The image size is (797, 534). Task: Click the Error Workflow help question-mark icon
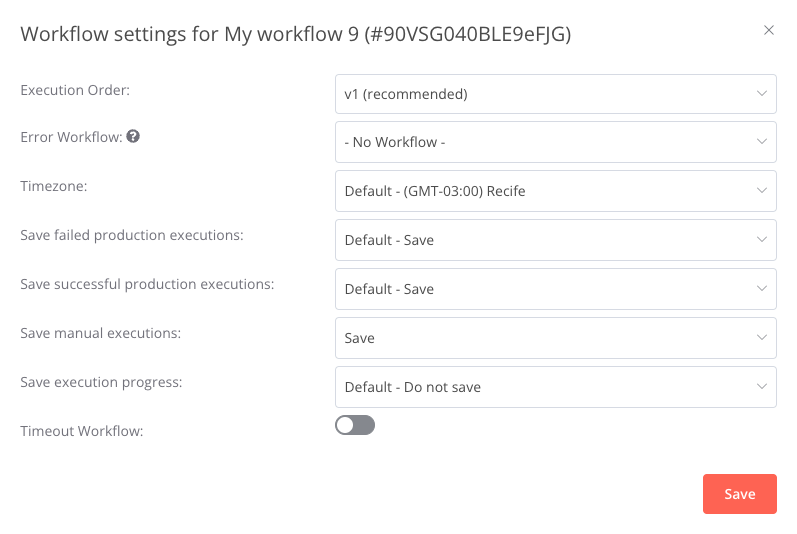[133, 138]
